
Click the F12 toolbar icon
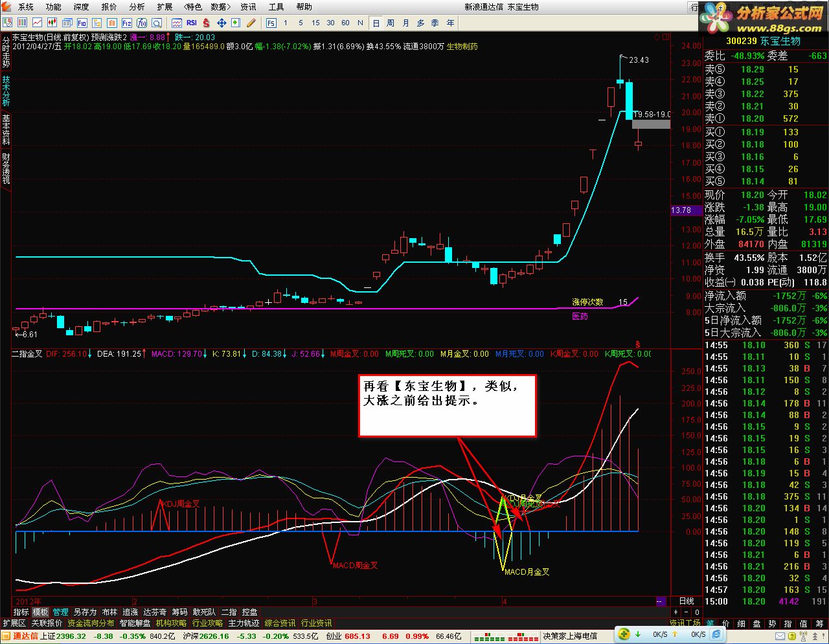point(127,23)
